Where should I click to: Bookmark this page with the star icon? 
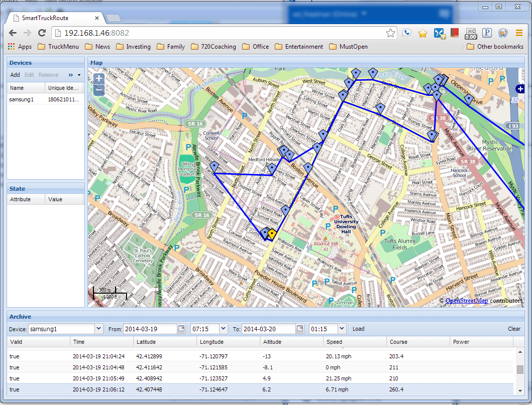tap(390, 33)
